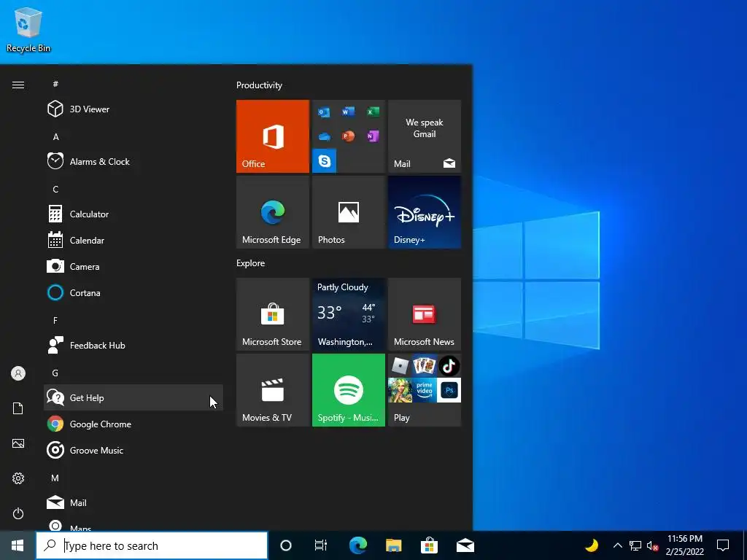Open Feedback Hub
This screenshot has width=747, height=560.
point(133,345)
